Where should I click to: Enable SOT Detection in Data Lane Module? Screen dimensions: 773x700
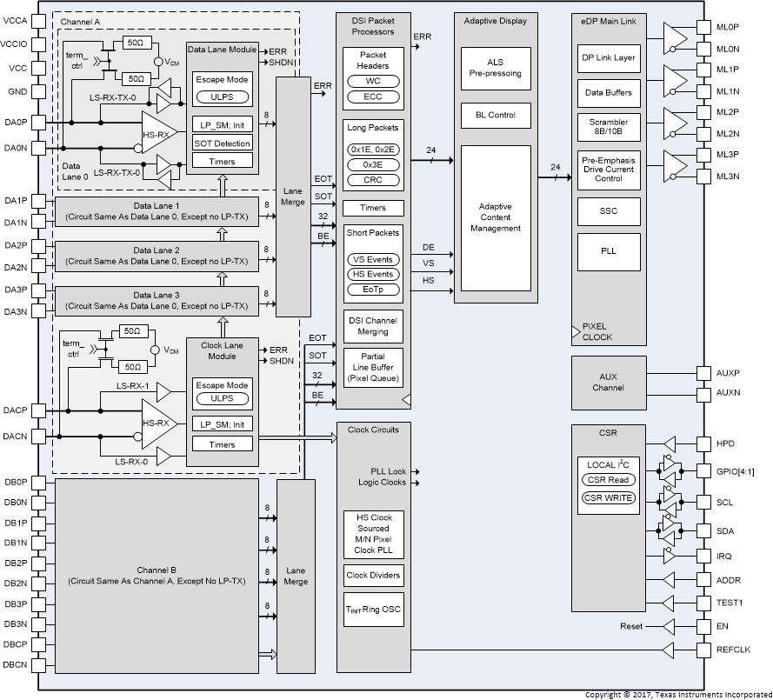pos(223,143)
